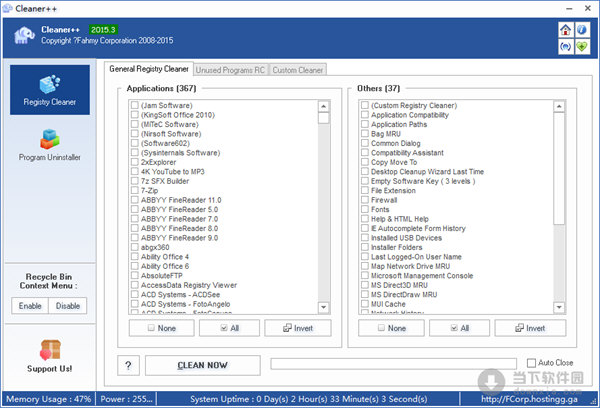
Task: Click the Memory Usage status entry
Action: (x=49, y=399)
